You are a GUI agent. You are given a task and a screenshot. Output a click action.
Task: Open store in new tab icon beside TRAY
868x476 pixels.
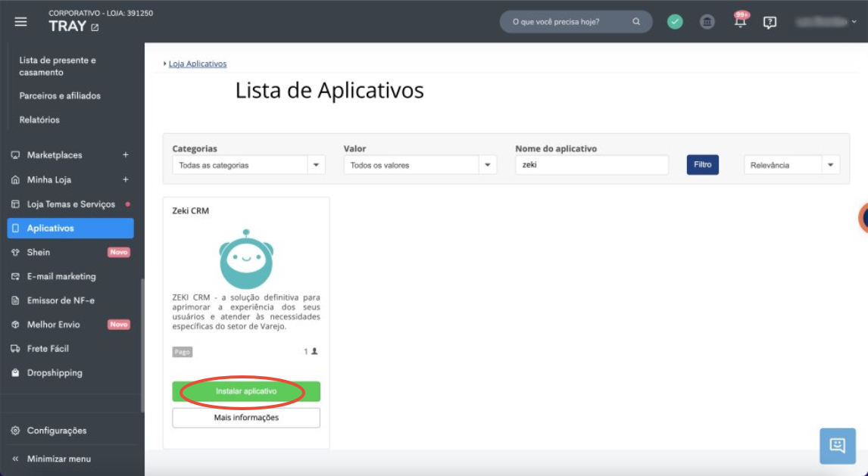(95, 27)
